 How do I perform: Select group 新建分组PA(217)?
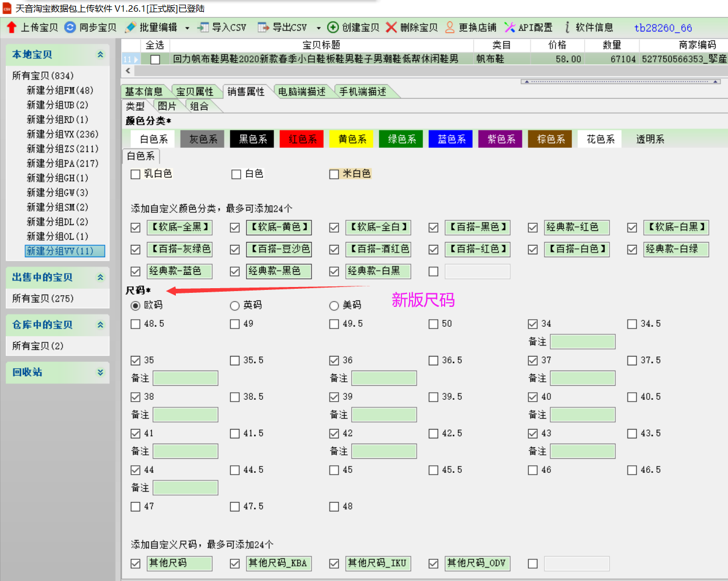[x=62, y=164]
